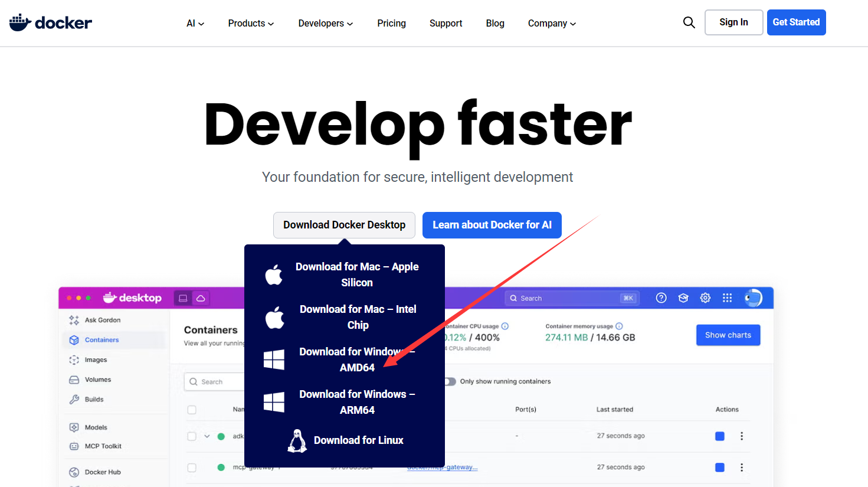Click the Models icon in sidebar

tap(74, 427)
